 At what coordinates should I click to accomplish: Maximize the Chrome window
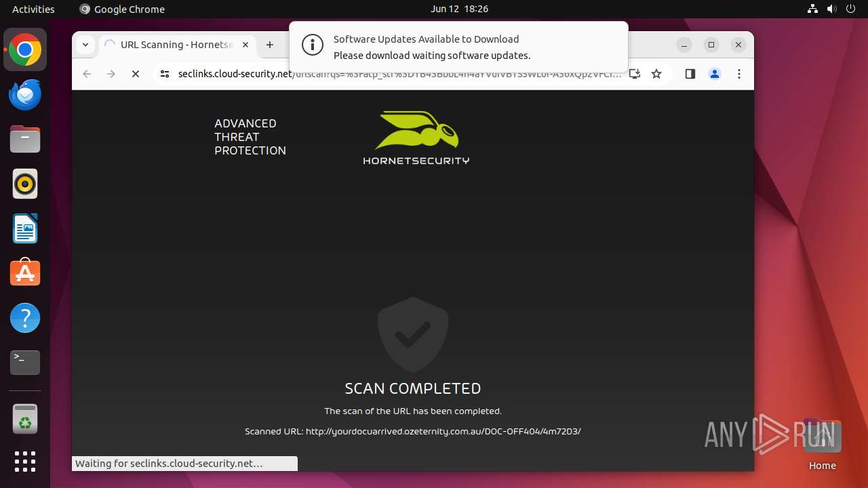[x=711, y=45]
